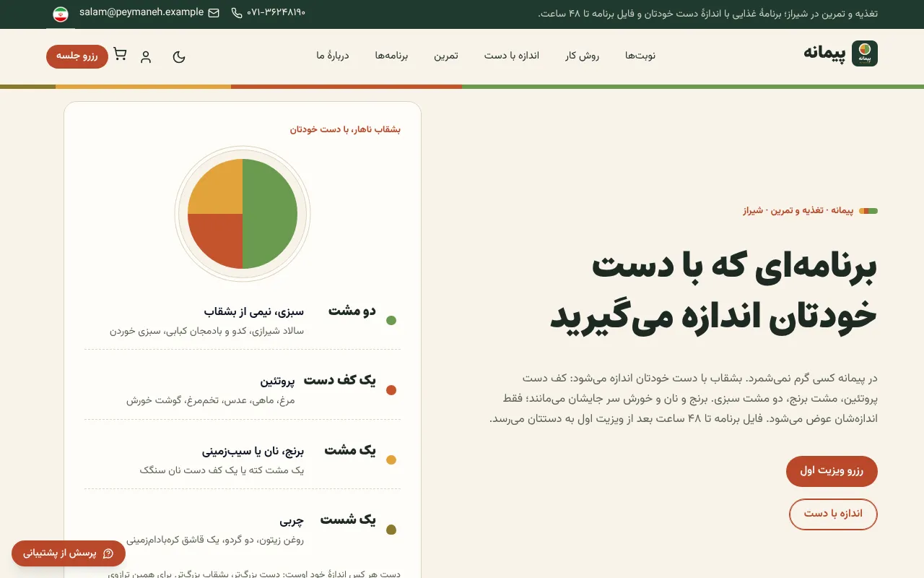Screen dimensions: 924x578
Task: Click the رزرو جلسه button
Action: (x=77, y=56)
